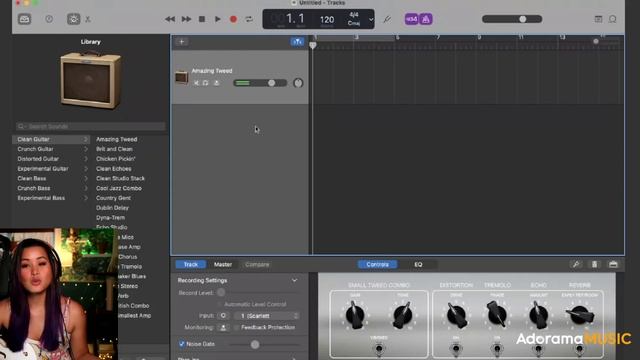Click the Compare button
Image resolution: width=640 pixels, height=360 pixels.
[x=257, y=264]
